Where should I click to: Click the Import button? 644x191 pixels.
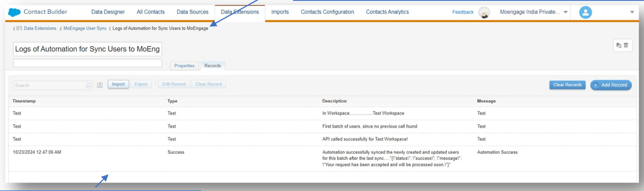point(118,84)
